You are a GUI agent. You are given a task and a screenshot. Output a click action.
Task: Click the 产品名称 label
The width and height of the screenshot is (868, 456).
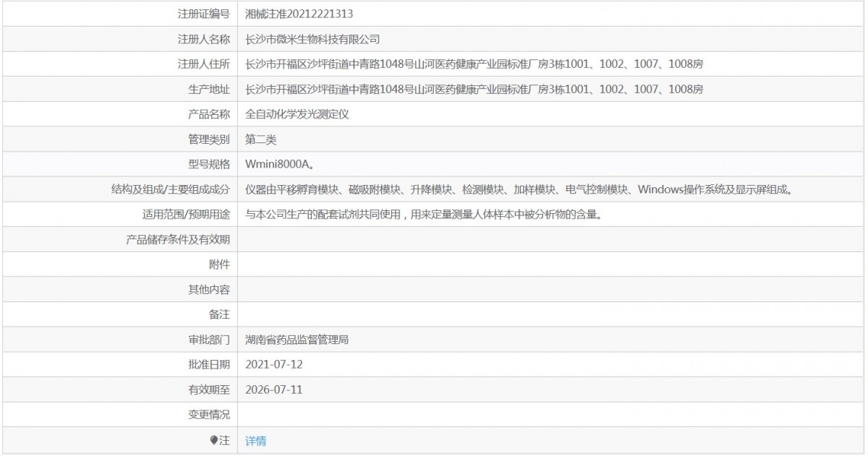(x=209, y=114)
